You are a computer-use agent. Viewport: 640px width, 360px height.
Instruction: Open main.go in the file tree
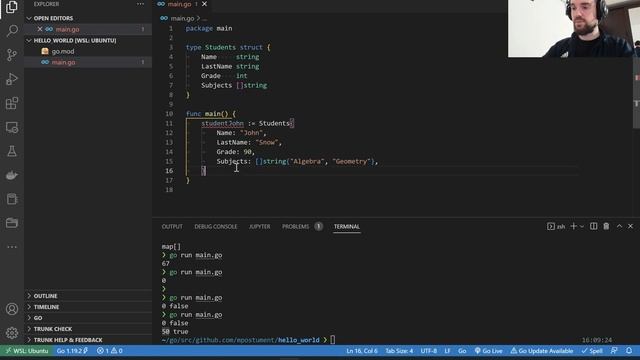pyautogui.click(x=63, y=62)
